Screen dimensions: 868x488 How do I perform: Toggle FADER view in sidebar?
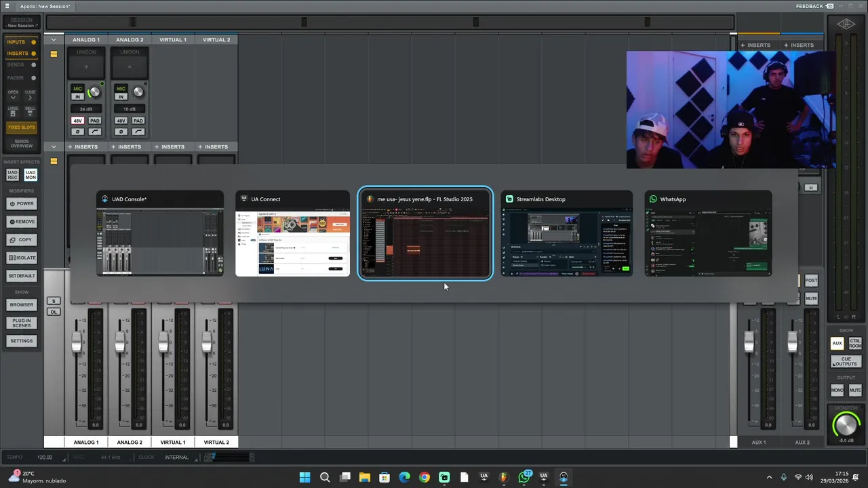pyautogui.click(x=21, y=78)
